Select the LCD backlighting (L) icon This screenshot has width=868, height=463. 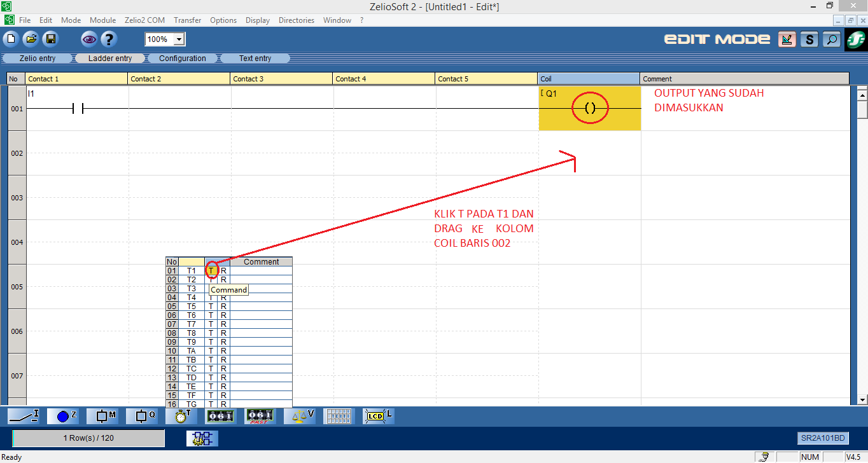(378, 417)
